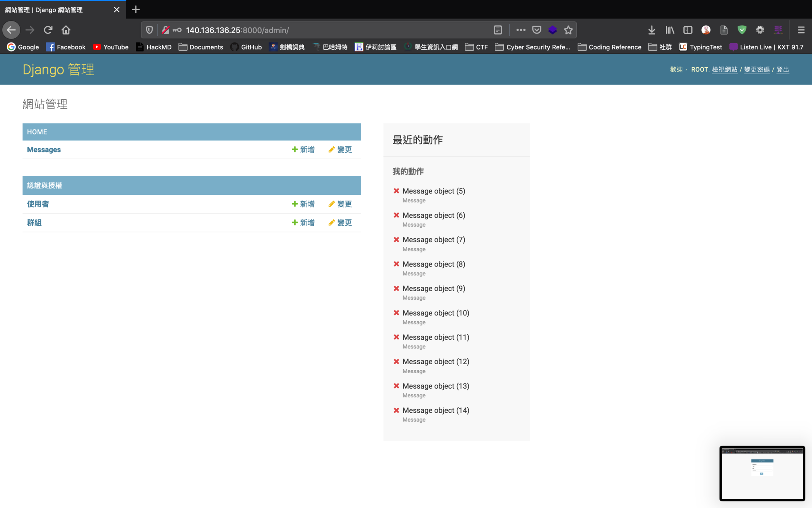This screenshot has width=812, height=508.
Task: Click 變更 for 使用者 row
Action: [x=340, y=204]
